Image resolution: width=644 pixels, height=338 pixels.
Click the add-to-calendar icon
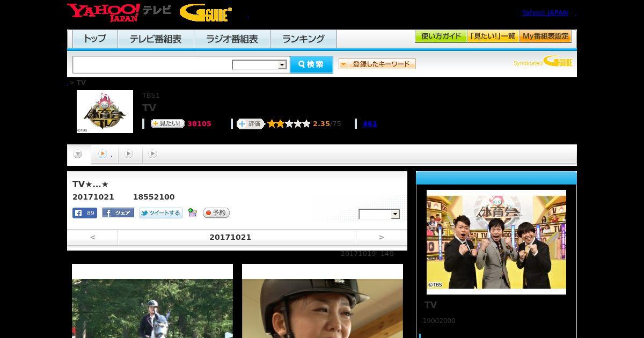193,213
